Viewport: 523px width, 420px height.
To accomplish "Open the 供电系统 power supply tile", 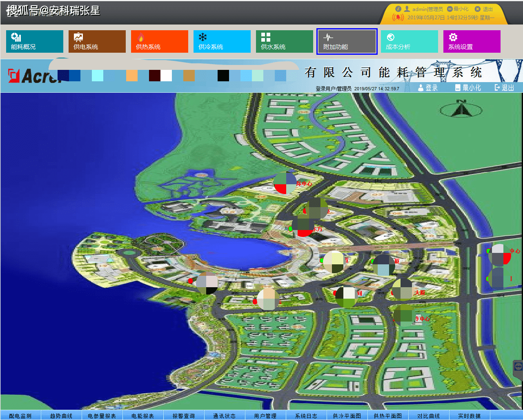I will coord(97,41).
